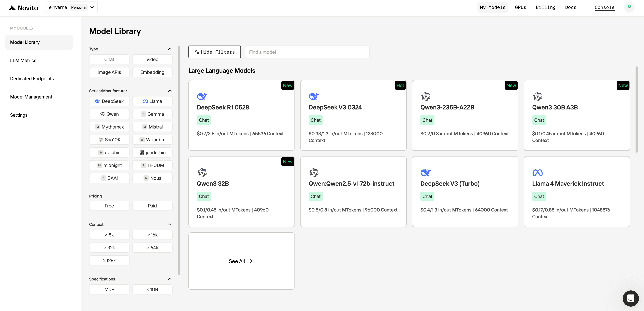Viewport: 644px width, 311px height.
Task: Open Billing in top navigation
Action: [546, 7]
